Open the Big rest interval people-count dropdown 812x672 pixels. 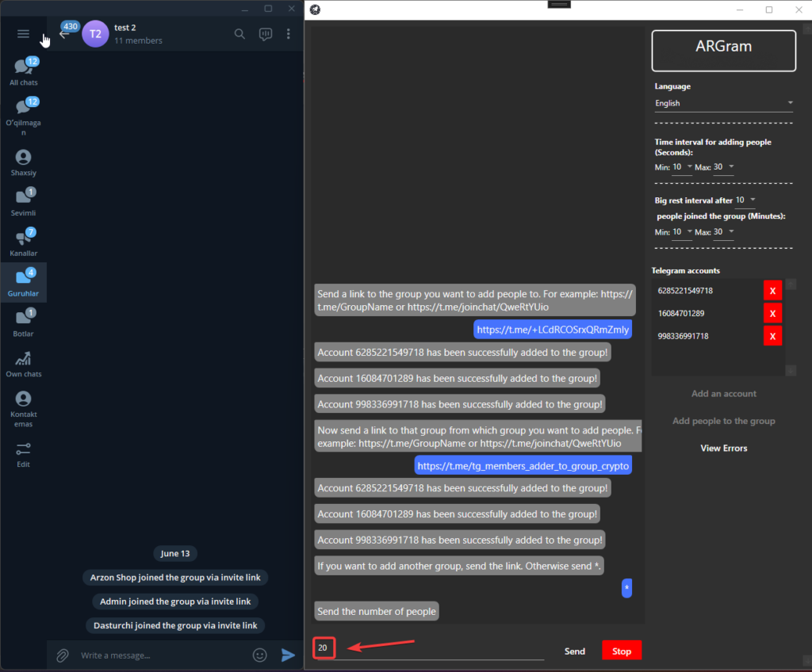(x=745, y=200)
